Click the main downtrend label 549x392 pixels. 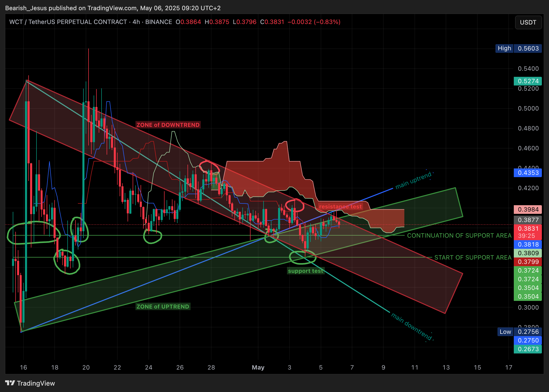[x=411, y=327]
